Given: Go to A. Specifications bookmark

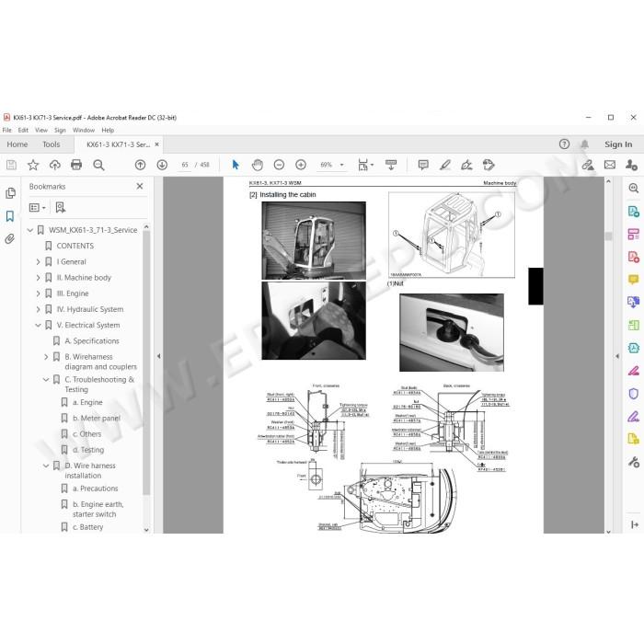Looking at the screenshot, I should coord(92,341).
